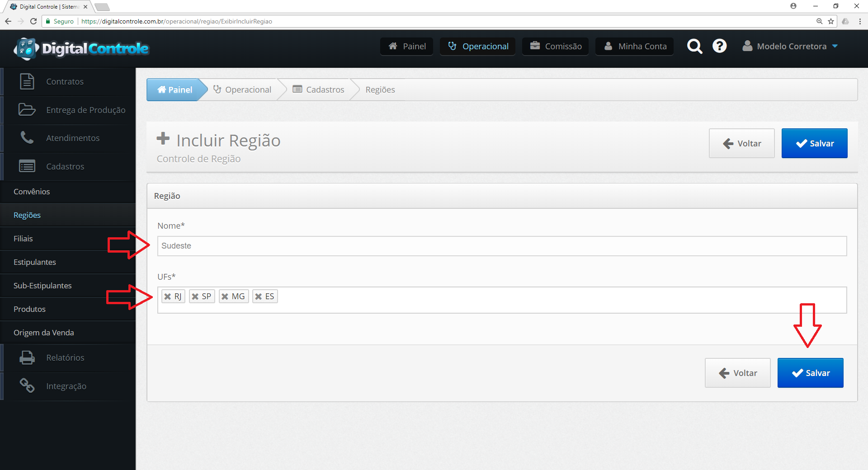
Task: Open Entrega de Produção text in sidebar
Action: pos(86,110)
